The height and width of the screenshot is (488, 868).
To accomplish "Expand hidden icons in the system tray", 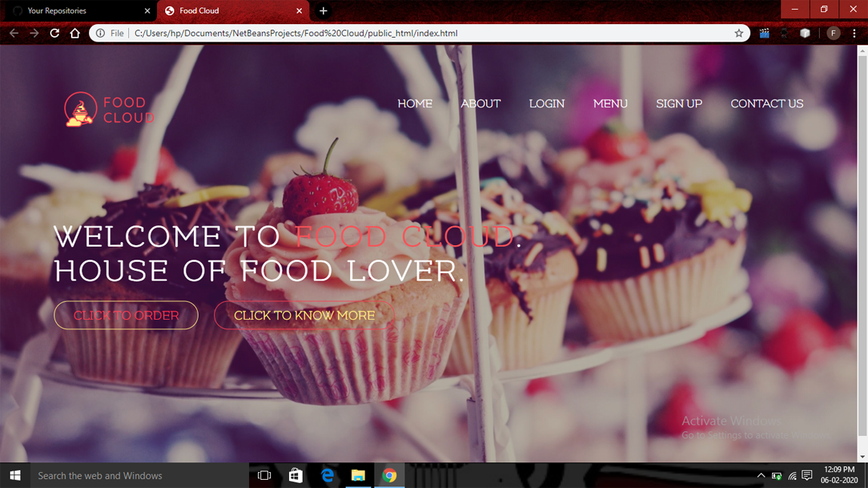I will (761, 475).
